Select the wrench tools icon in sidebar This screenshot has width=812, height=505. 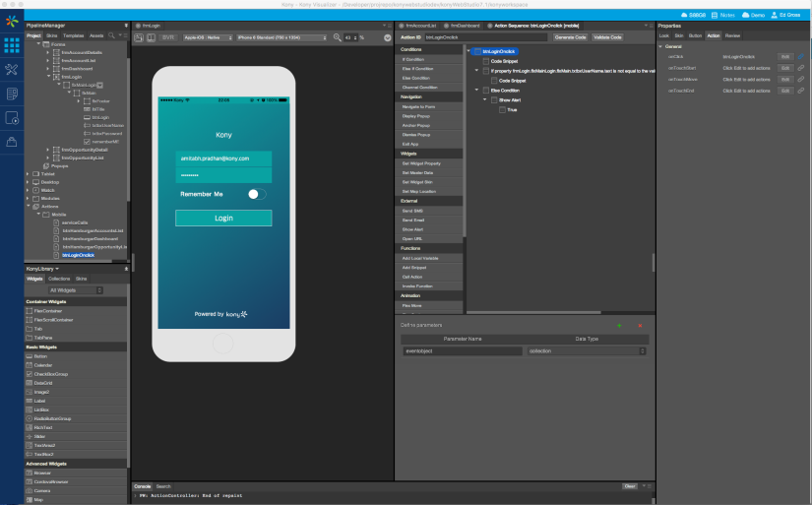point(12,70)
